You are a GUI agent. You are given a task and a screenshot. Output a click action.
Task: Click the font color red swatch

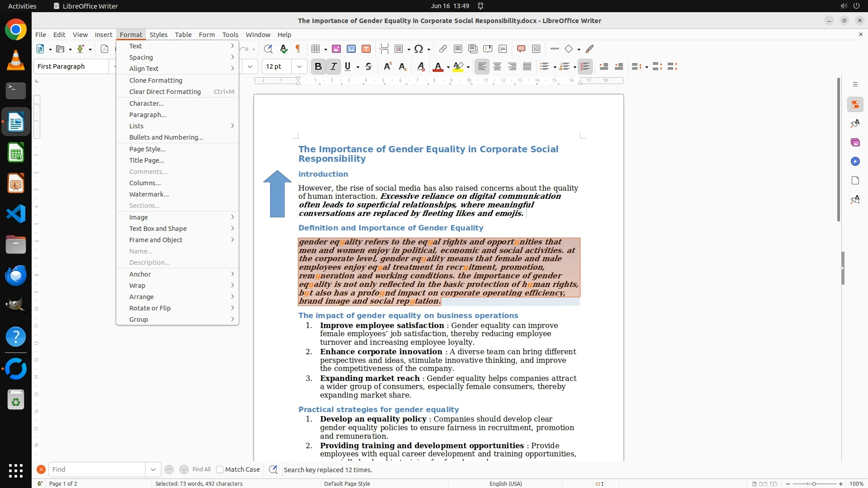click(x=437, y=66)
